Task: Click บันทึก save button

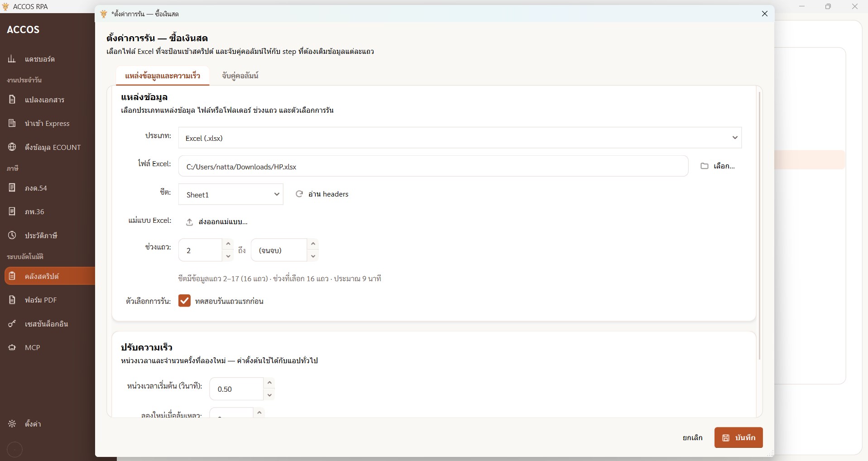Action: (x=739, y=437)
